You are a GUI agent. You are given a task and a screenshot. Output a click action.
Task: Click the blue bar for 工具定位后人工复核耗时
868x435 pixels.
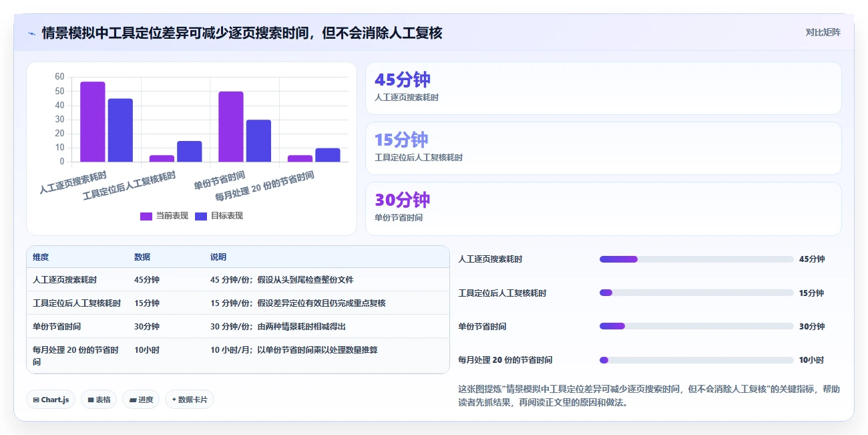pyautogui.click(x=190, y=151)
